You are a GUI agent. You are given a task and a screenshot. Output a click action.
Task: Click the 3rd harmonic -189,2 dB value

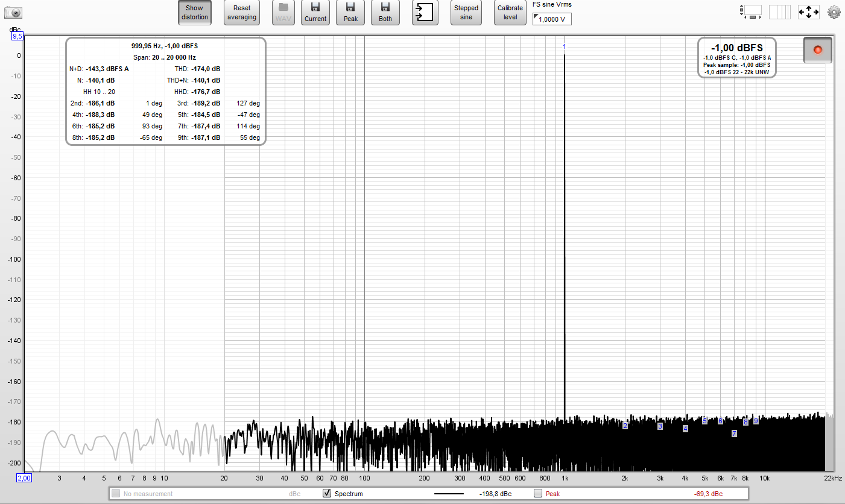point(206,103)
